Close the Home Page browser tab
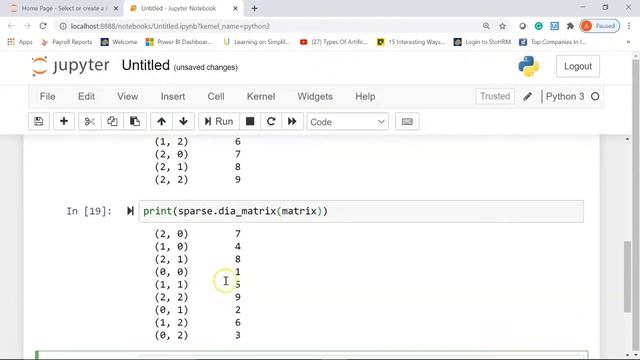Image resolution: width=640 pixels, height=360 pixels. (116, 8)
